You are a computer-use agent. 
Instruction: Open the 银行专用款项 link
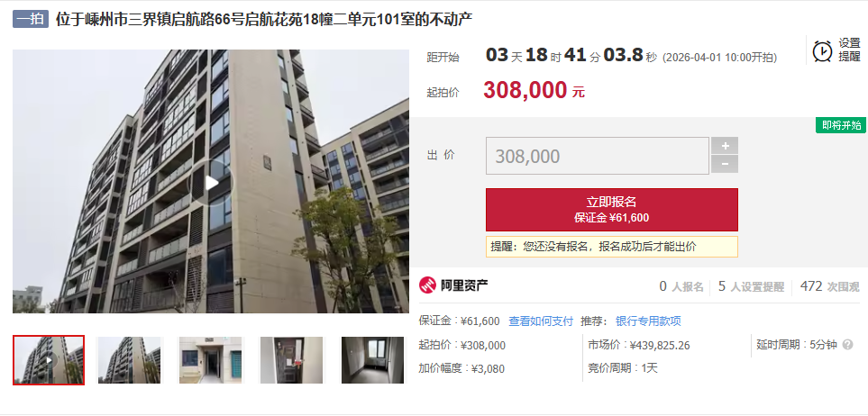[648, 321]
